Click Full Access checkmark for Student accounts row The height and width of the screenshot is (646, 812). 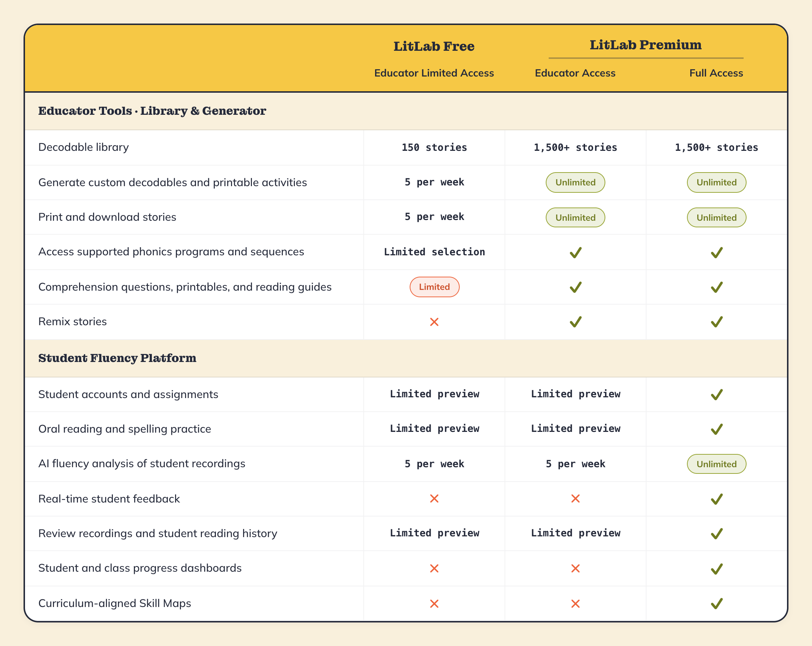tap(716, 394)
